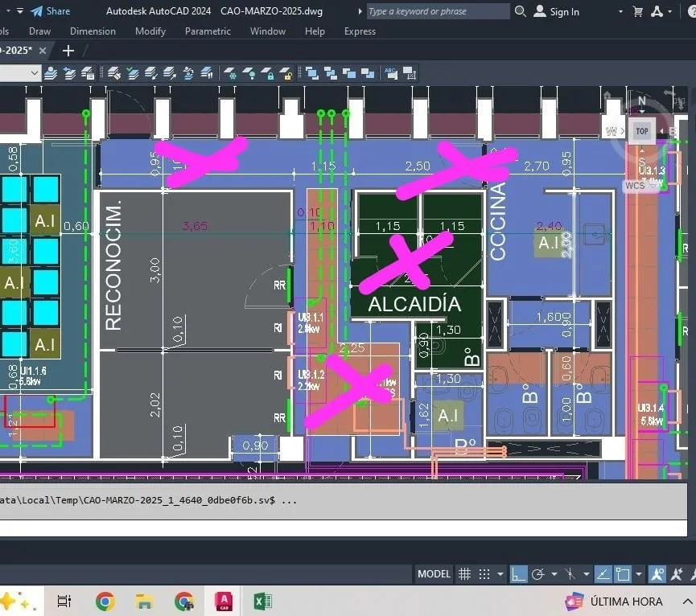Open the Window menu
This screenshot has height=616, width=696.
(x=268, y=31)
